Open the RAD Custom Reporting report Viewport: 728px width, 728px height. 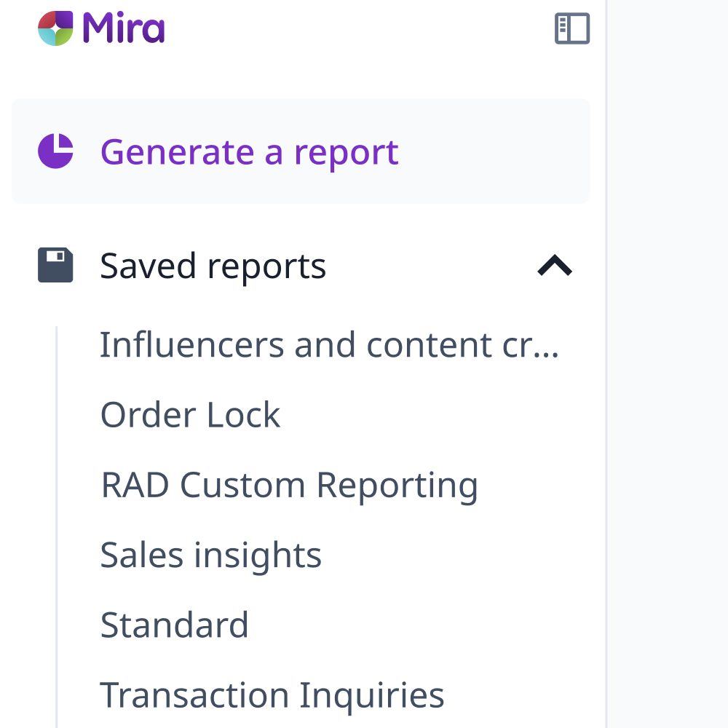click(289, 485)
